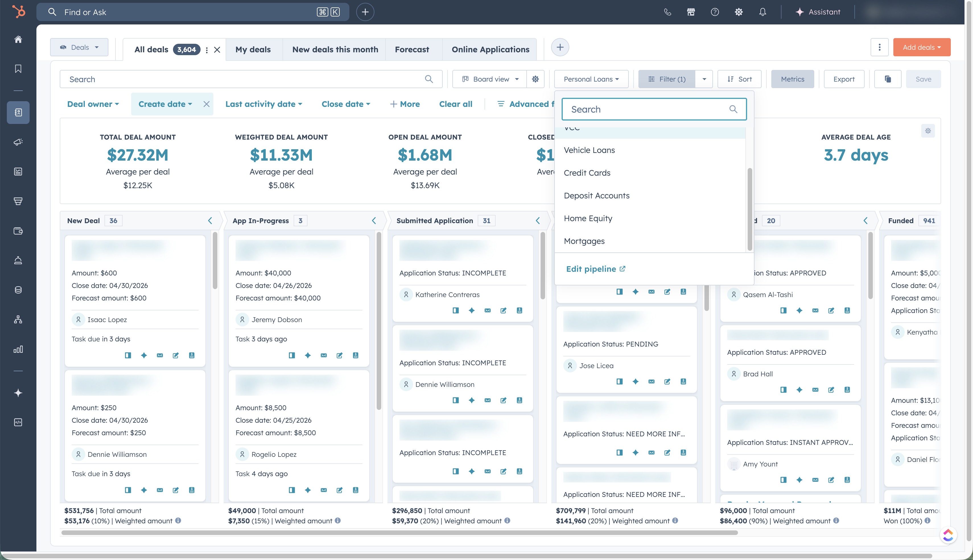This screenshot has width=973, height=560.
Task: Collapse the New Deal column
Action: tap(210, 220)
